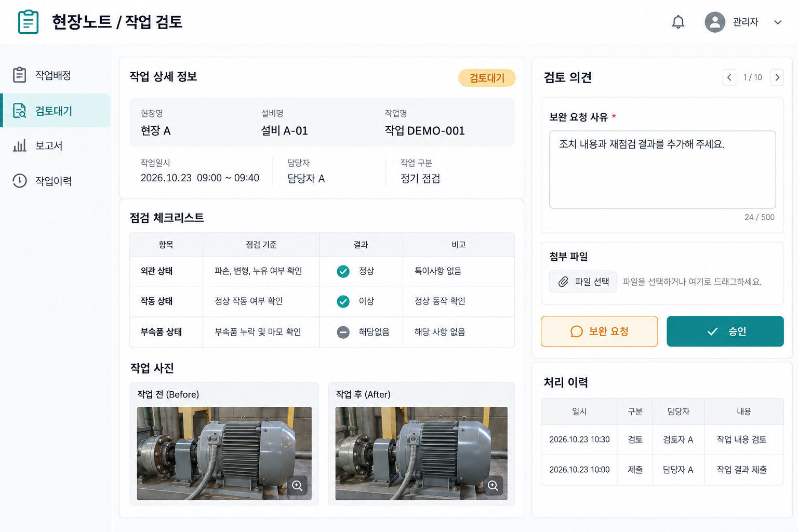Open the notification bell
This screenshot has width=798, height=532.
[678, 22]
